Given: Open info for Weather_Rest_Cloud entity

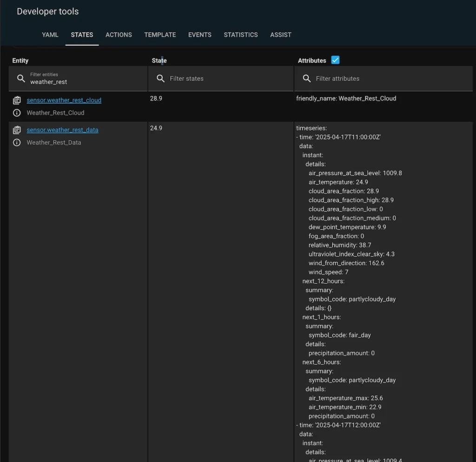Looking at the screenshot, I should click(x=17, y=113).
